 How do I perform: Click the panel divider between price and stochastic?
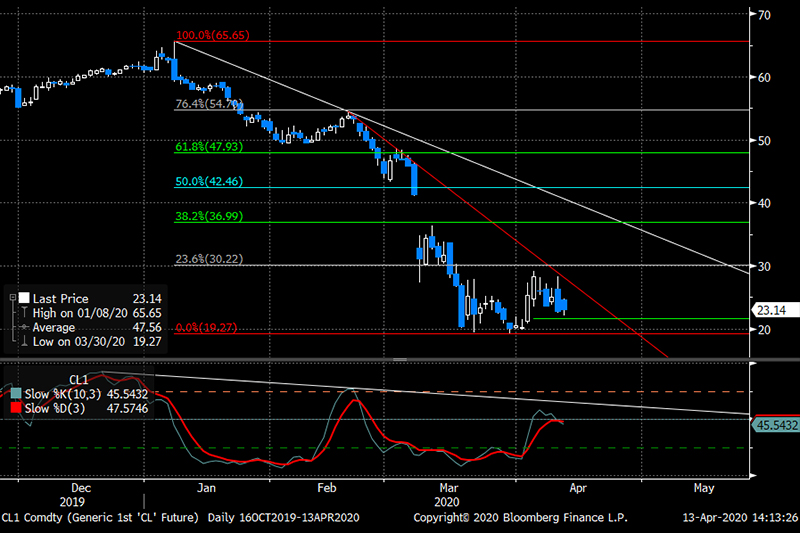click(x=400, y=359)
